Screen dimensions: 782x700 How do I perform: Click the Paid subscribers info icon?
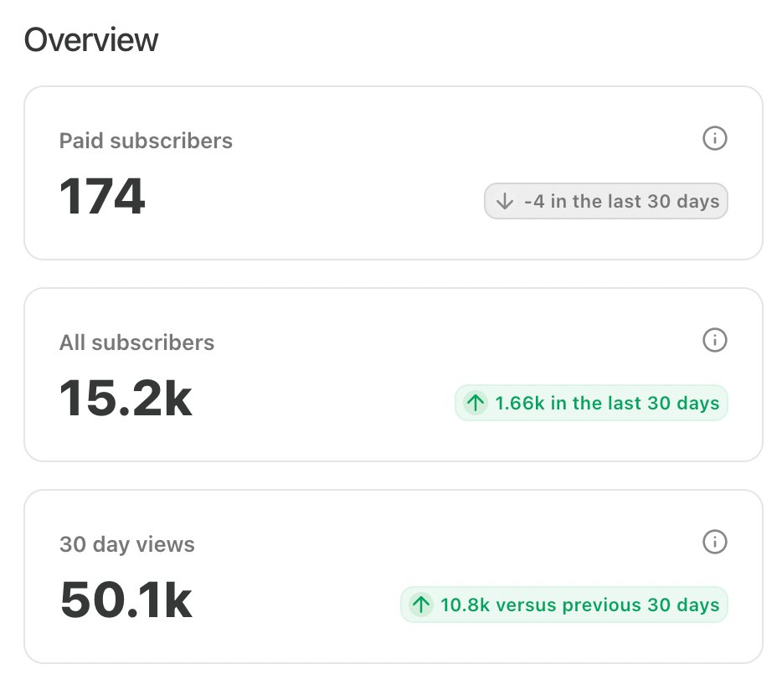(714, 138)
